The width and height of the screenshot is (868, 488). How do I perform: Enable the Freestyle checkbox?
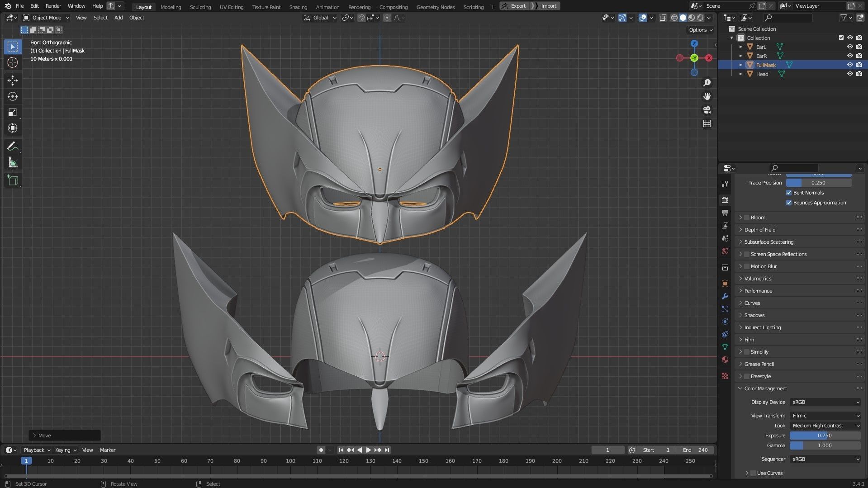pos(747,376)
